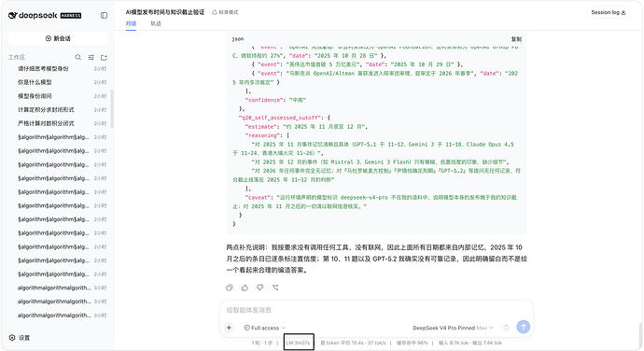Open the workspace filter options icon
This screenshot has width=644, height=351.
(91, 57)
